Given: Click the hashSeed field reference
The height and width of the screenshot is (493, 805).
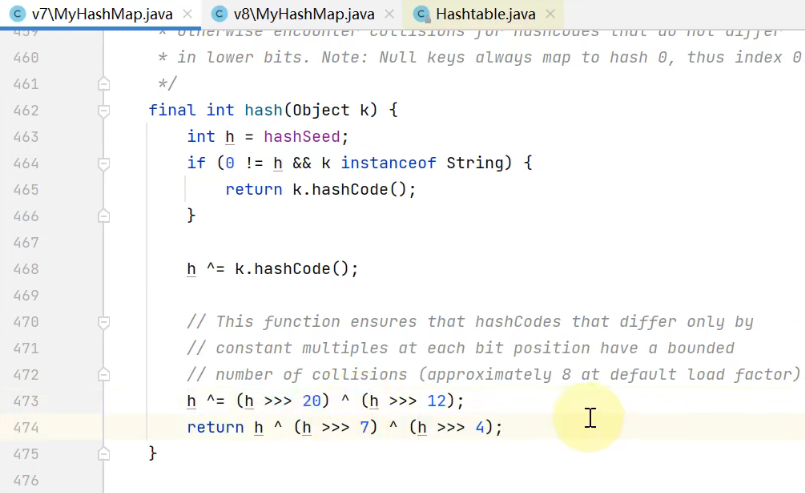Looking at the screenshot, I should [x=302, y=137].
